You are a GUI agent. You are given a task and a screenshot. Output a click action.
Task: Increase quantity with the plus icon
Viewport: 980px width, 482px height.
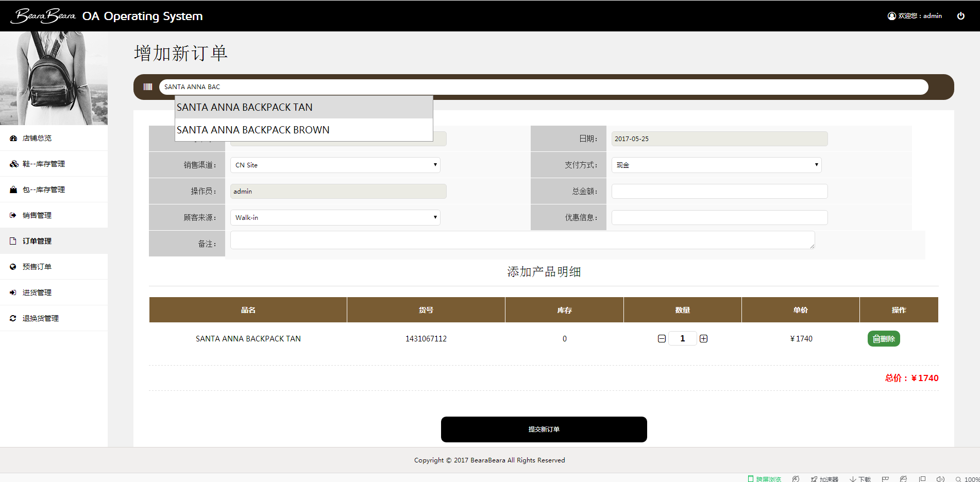703,339
